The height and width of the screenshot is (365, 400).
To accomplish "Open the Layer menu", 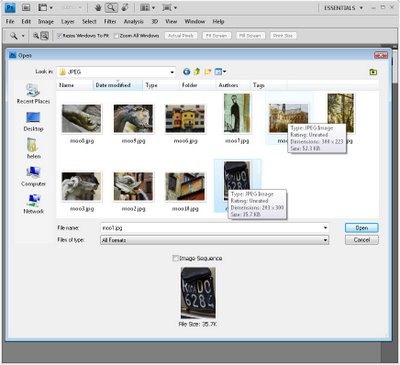I will click(x=67, y=22).
